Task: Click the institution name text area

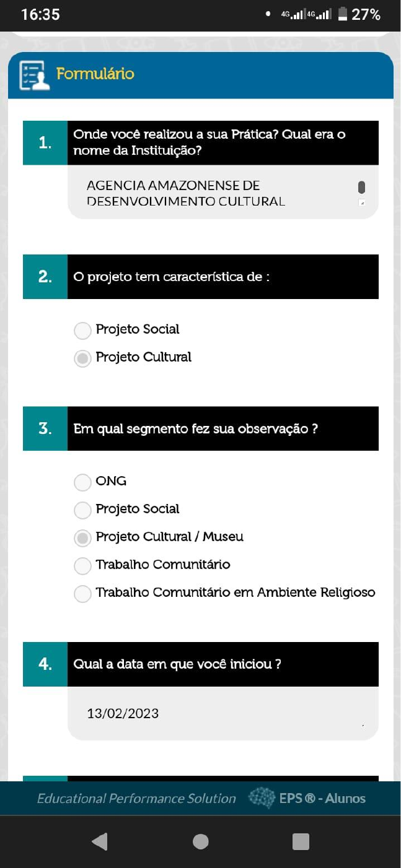Action: coord(223,192)
